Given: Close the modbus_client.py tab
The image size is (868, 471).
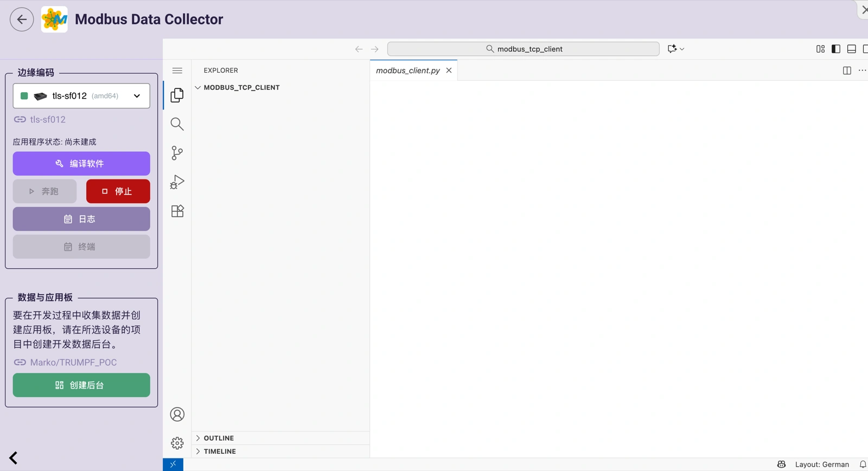Looking at the screenshot, I should pyautogui.click(x=449, y=70).
